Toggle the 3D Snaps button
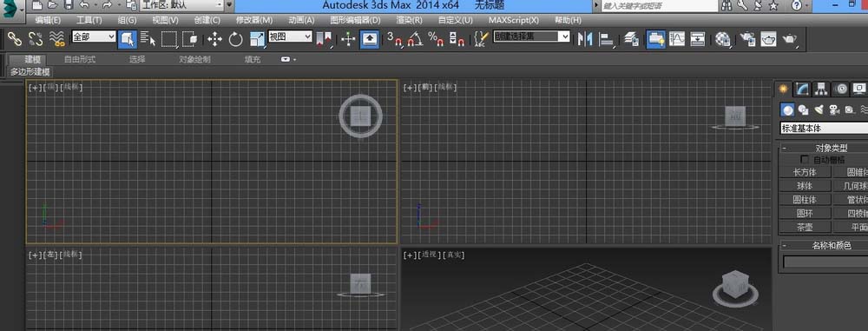868x331 pixels. pos(394,39)
